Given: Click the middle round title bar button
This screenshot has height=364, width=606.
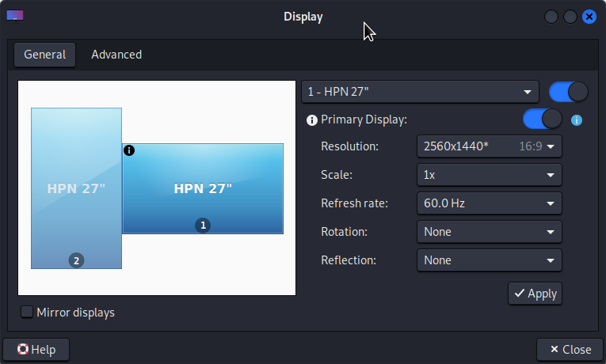Looking at the screenshot, I should [570, 16].
